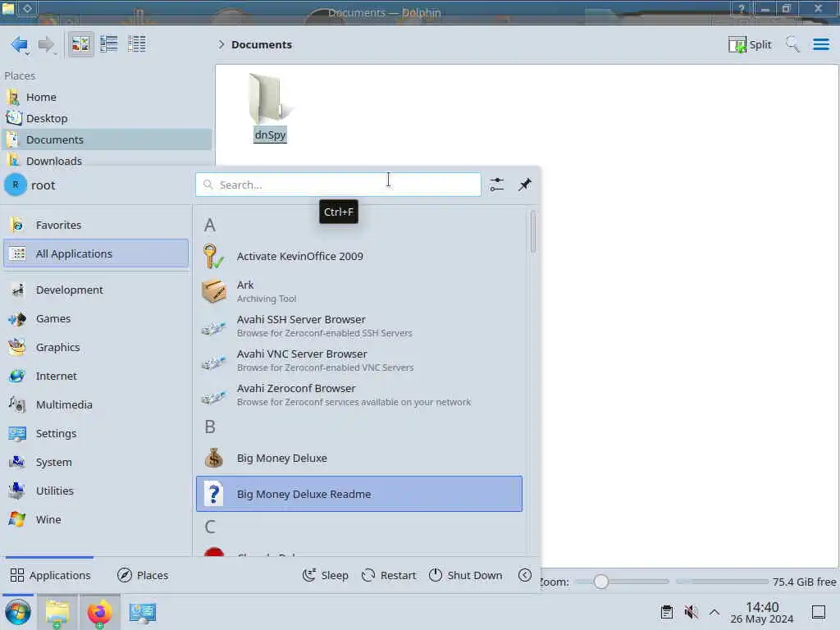Click the Restart button
Viewport: 840px width, 630px height.
389,575
